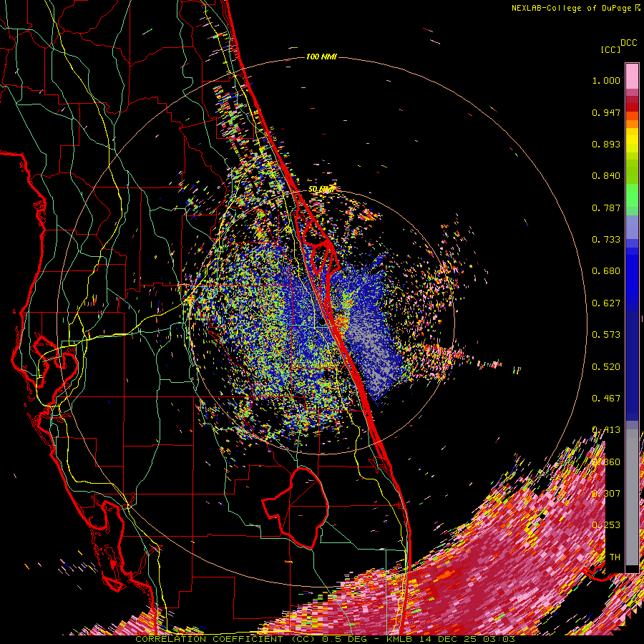Pick the bright green segment of the color bar
This screenshot has height=644, width=644.
click(632, 195)
